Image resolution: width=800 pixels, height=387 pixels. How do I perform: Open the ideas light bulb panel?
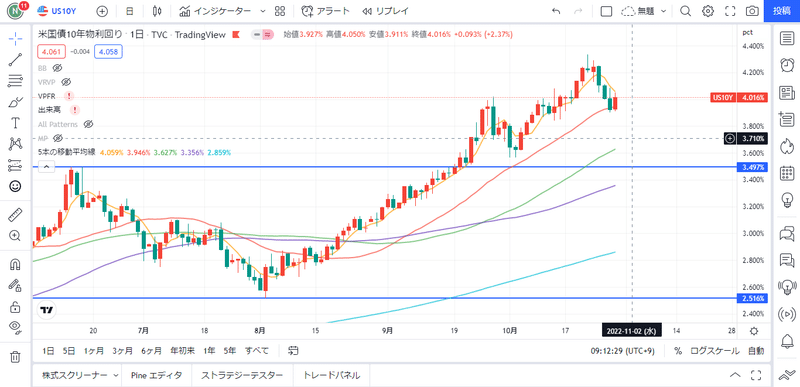[x=787, y=200]
